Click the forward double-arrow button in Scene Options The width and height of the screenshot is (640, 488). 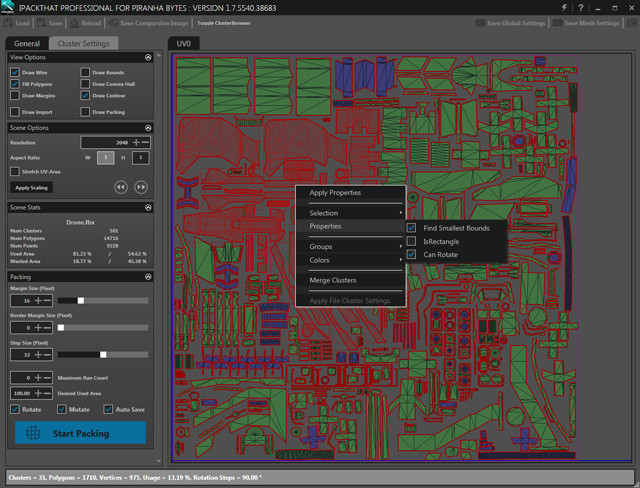tap(141, 186)
